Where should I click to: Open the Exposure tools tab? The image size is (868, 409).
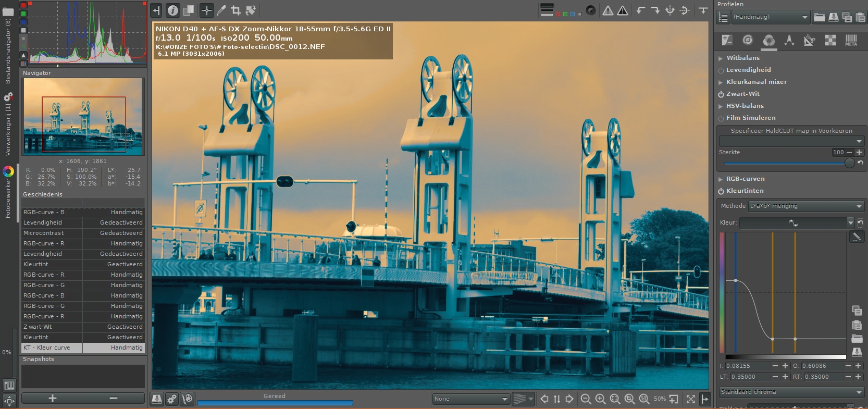tap(727, 40)
